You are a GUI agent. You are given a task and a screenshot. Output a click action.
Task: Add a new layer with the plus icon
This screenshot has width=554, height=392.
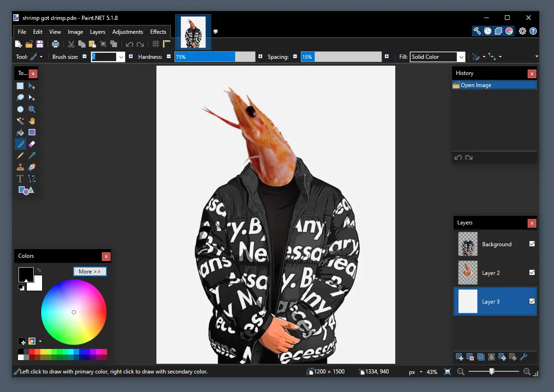460,357
